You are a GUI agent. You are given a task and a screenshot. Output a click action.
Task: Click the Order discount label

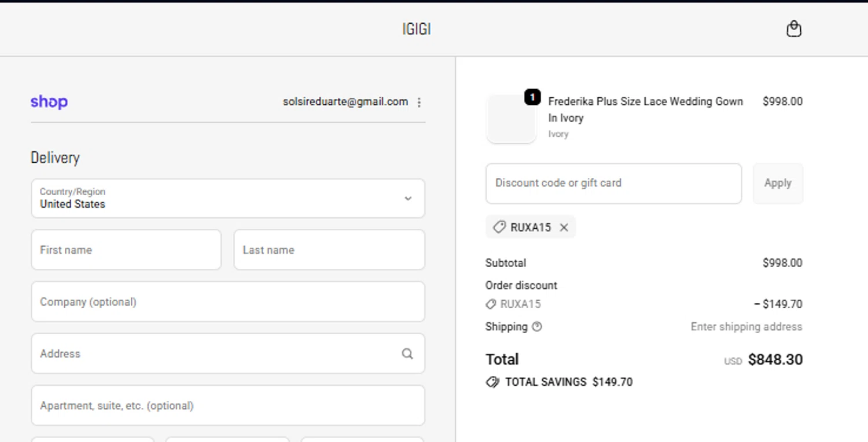coord(521,286)
